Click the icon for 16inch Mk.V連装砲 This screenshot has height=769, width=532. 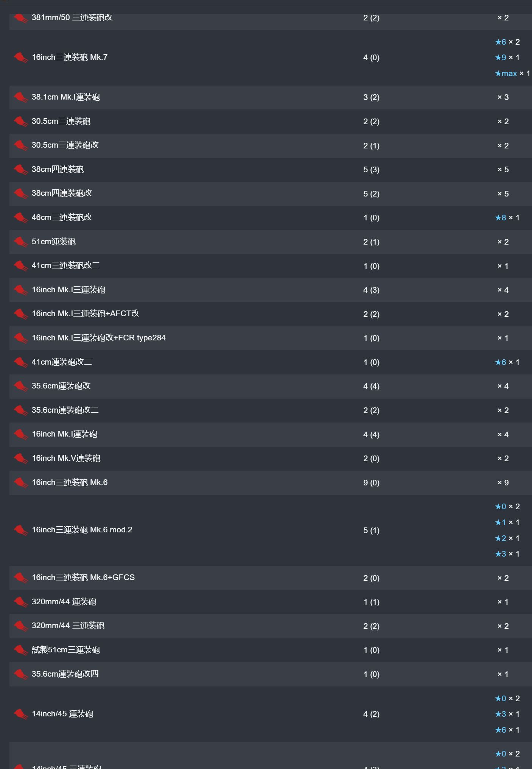tap(21, 459)
